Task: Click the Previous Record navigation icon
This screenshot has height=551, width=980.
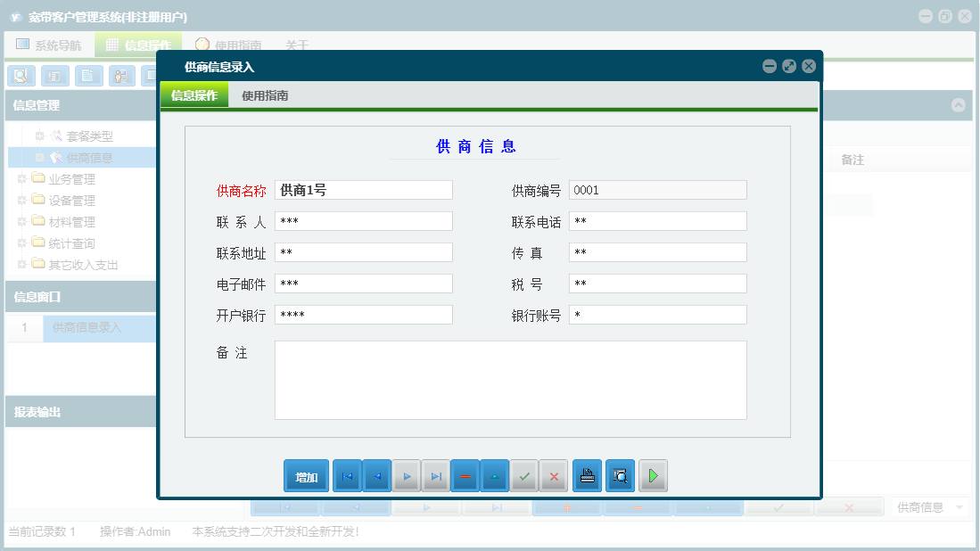Action: click(x=376, y=475)
